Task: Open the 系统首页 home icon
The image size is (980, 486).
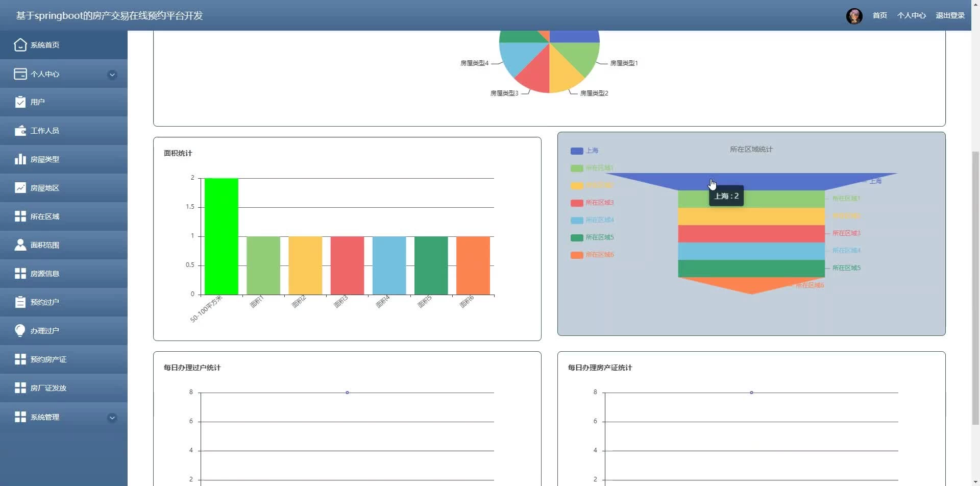Action: tap(20, 45)
